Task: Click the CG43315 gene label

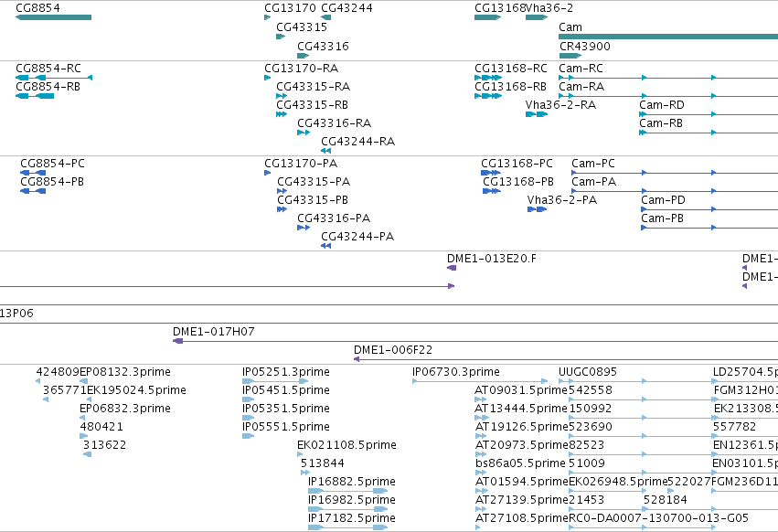Action: click(x=302, y=27)
